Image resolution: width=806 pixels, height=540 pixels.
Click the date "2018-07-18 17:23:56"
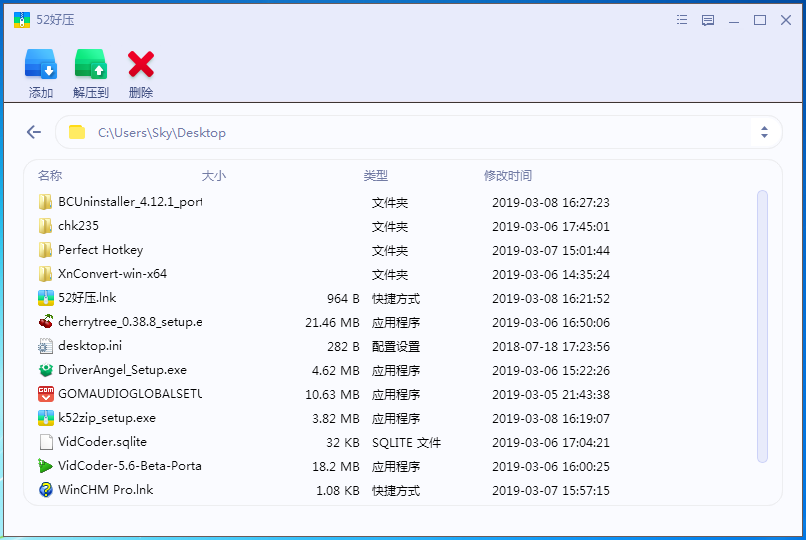coord(551,346)
